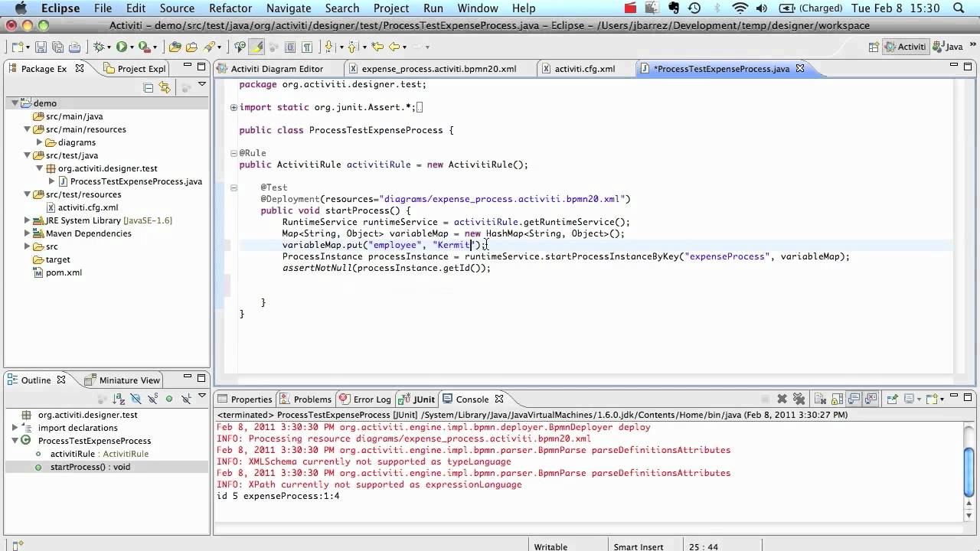Image resolution: width=980 pixels, height=551 pixels.
Task: Open the Refactor menu
Action: click(230, 8)
